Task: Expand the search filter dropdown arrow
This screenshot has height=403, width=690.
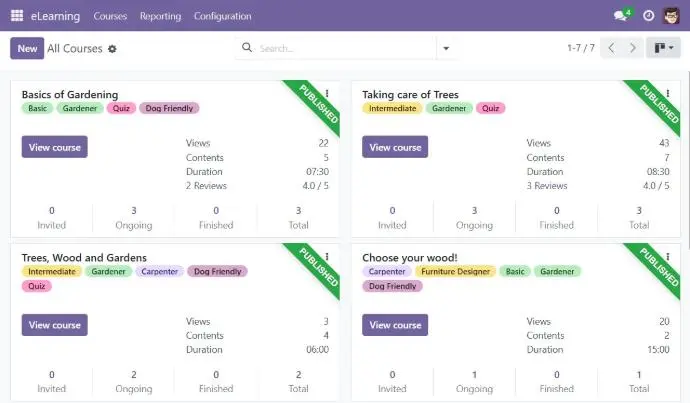Action: (445, 48)
